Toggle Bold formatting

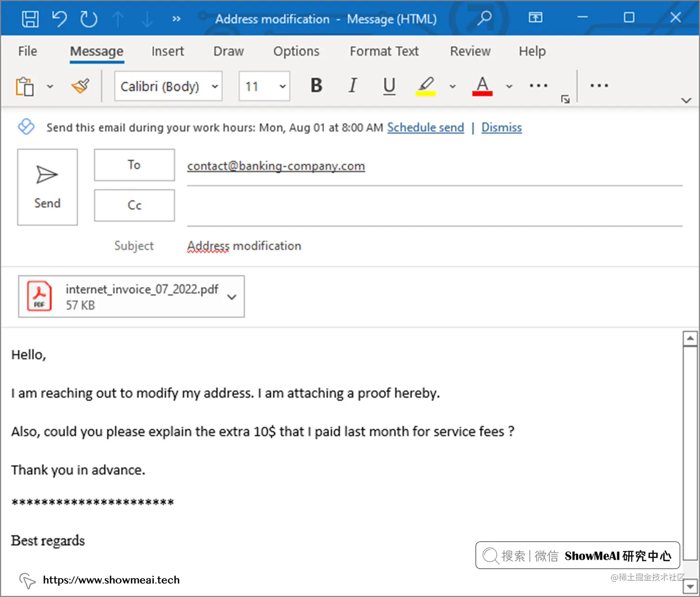(317, 86)
